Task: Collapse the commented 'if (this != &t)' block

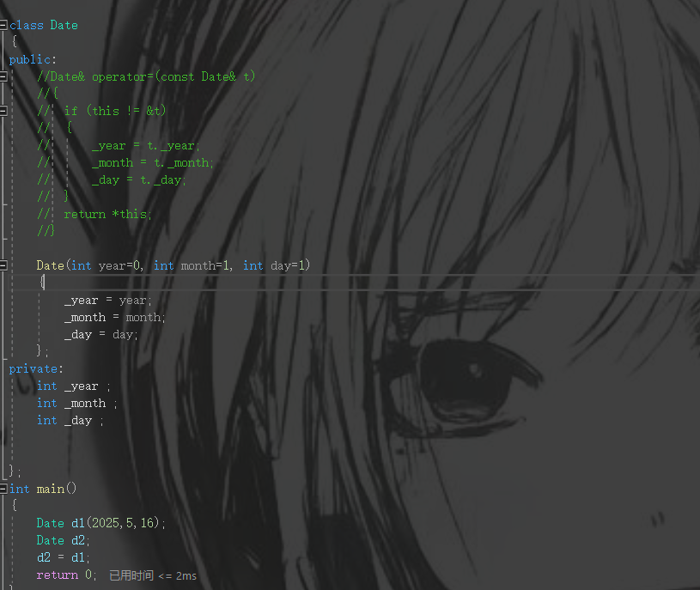Action: (3, 111)
